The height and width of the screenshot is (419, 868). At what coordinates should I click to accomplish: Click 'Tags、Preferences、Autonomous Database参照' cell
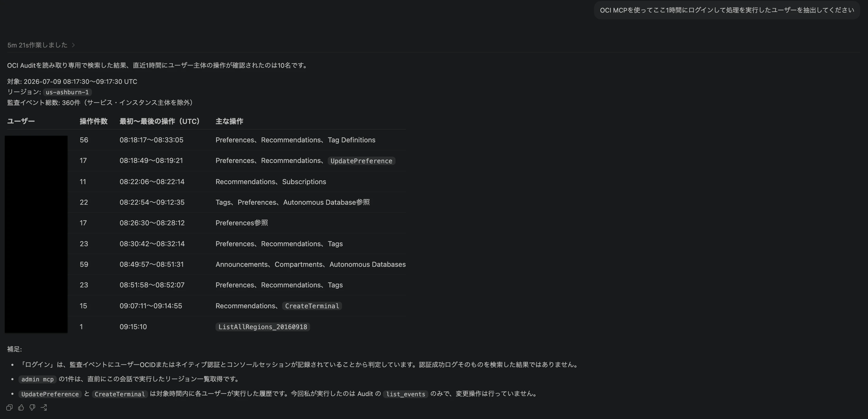pyautogui.click(x=293, y=202)
